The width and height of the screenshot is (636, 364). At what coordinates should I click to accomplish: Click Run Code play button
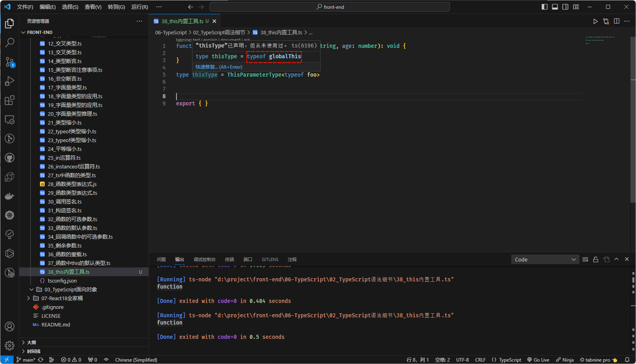tap(595, 21)
